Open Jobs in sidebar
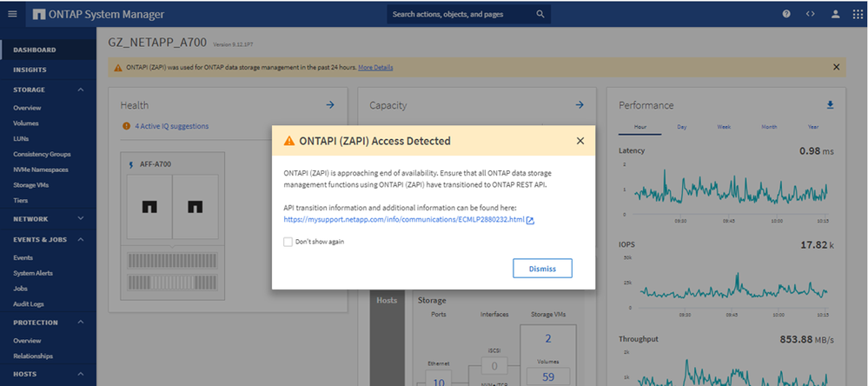Viewport: 868px width, 386px height. (21, 289)
